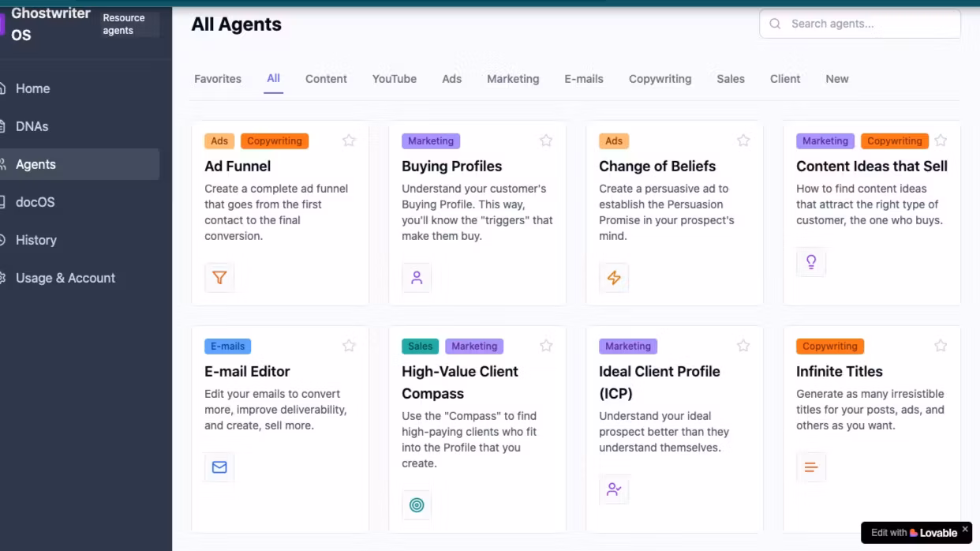Click the Marketing tag on Buying Profiles card
The width and height of the screenshot is (980, 551).
pos(431,141)
